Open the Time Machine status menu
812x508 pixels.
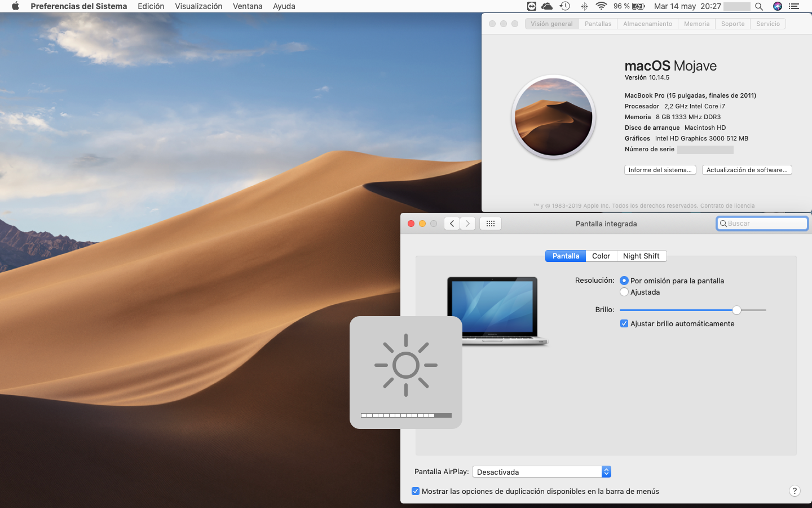564,6
